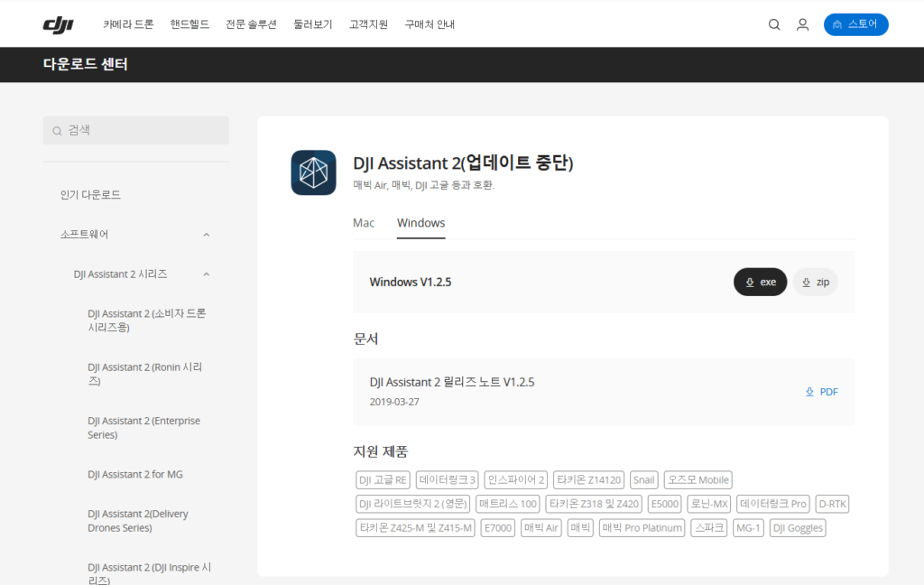Open DJI Assistant 2 (소비자 드론 시리즈용)
This screenshot has width=924, height=585.
tap(147, 320)
